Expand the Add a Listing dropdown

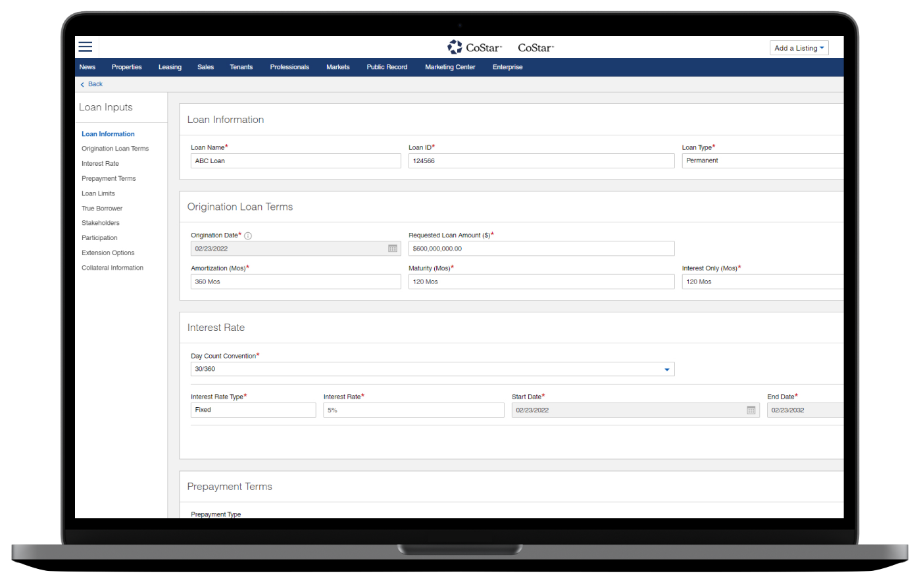tap(799, 48)
